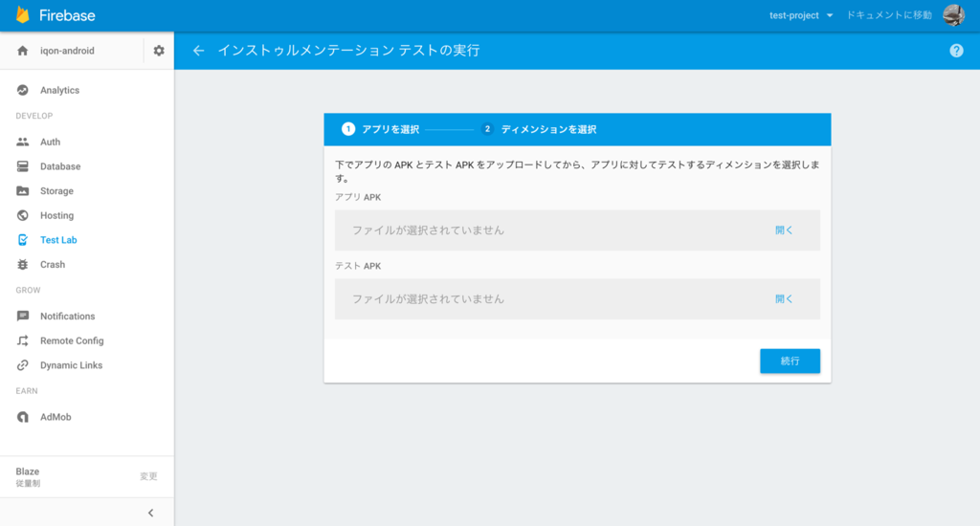Click the テスト APK file field

click(x=577, y=298)
